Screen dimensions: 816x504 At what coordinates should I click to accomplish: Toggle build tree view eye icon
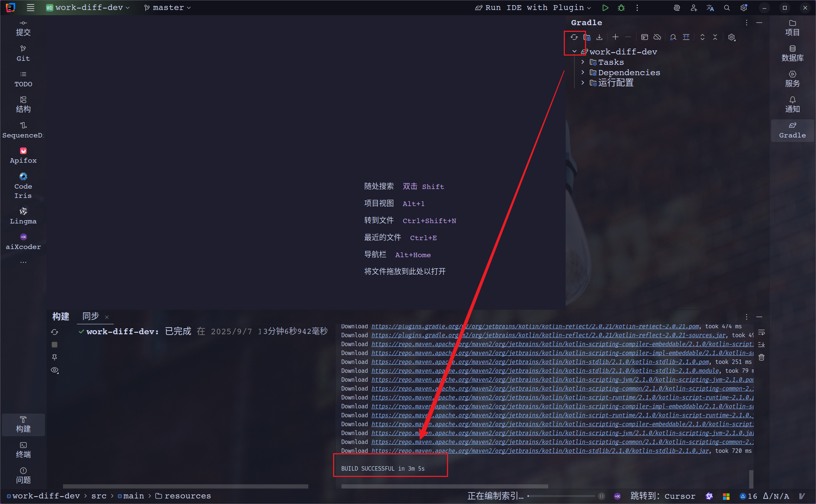pyautogui.click(x=55, y=370)
